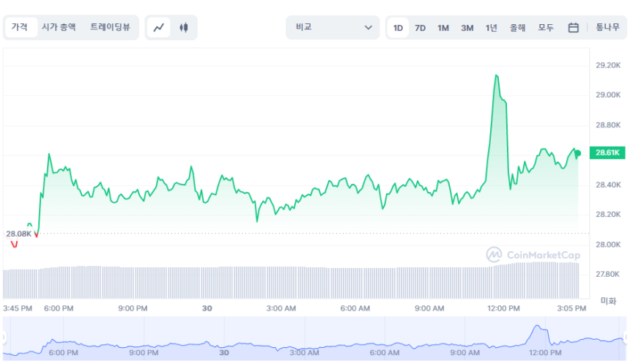
Task: Choose the 3M time range button
Action: click(467, 28)
